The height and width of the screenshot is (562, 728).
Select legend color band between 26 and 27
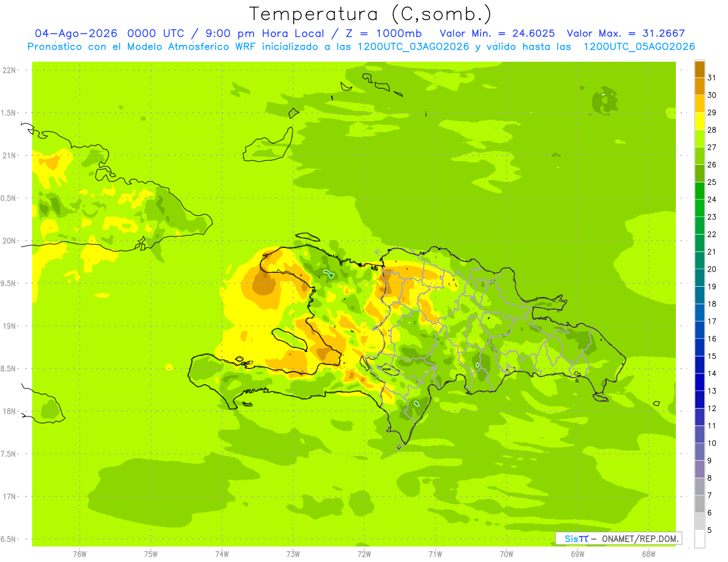699,156
